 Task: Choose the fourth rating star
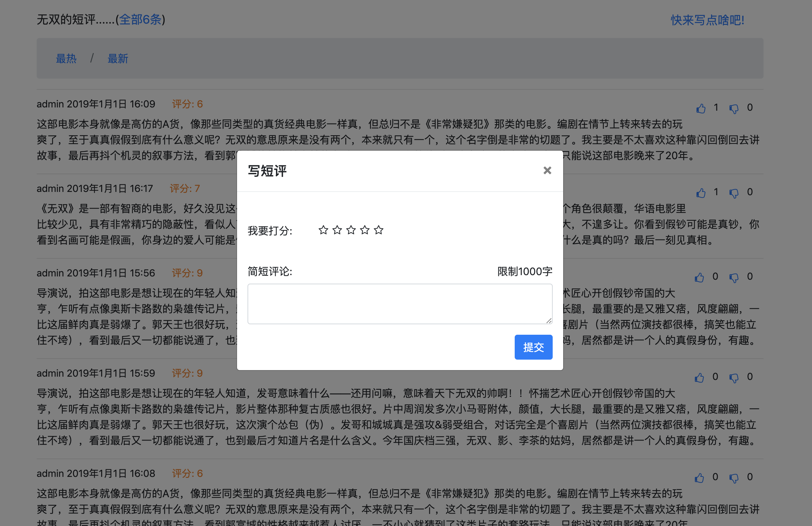tap(365, 230)
